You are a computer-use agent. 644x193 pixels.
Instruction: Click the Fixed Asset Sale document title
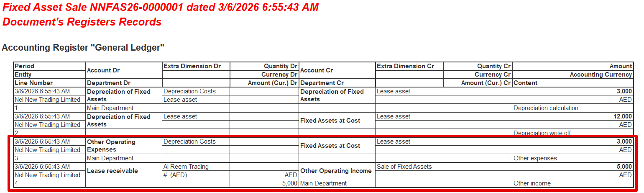[161, 7]
